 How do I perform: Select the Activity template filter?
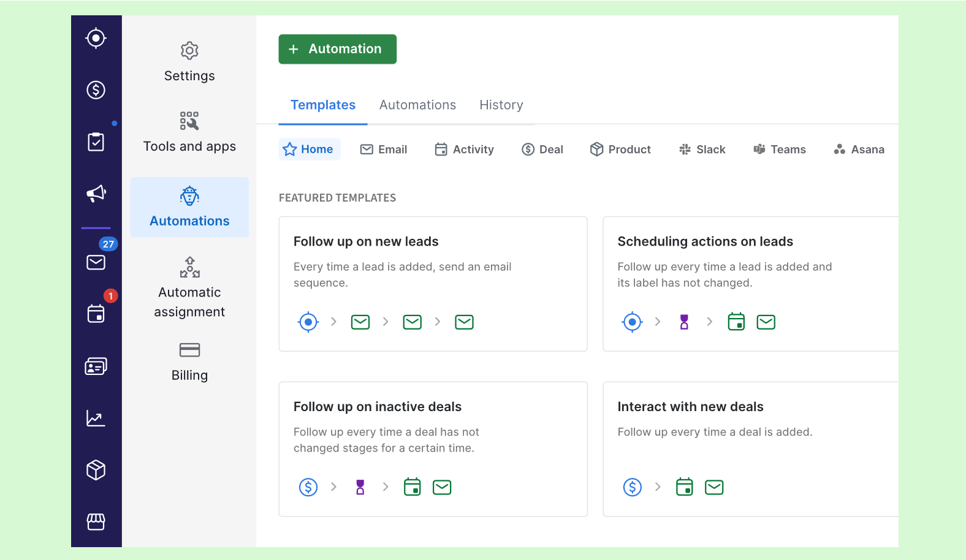[x=464, y=149]
